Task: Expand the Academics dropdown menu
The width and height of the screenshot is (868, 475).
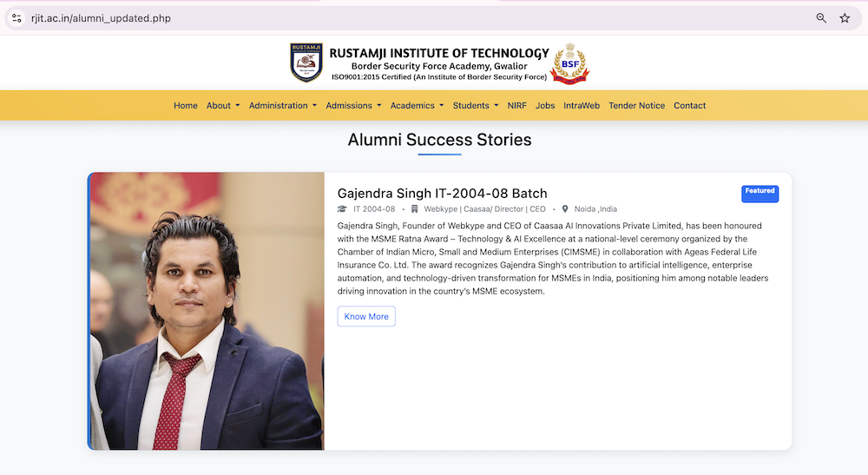Action: pos(417,105)
